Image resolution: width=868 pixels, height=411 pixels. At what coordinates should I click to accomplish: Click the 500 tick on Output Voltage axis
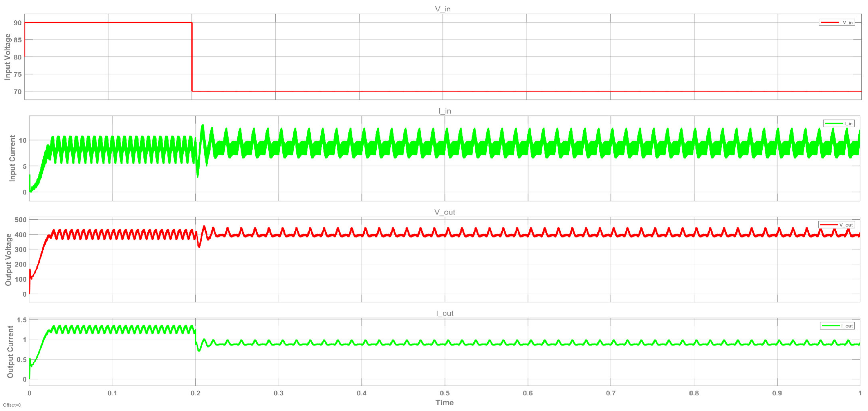point(20,220)
